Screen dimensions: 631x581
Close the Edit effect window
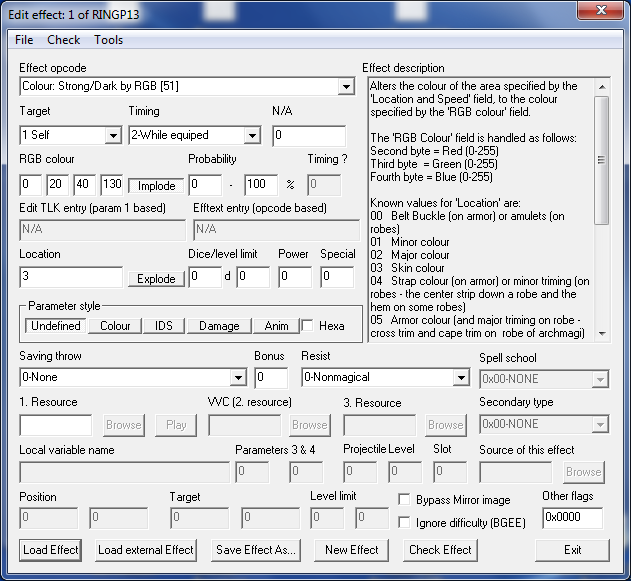(x=601, y=10)
